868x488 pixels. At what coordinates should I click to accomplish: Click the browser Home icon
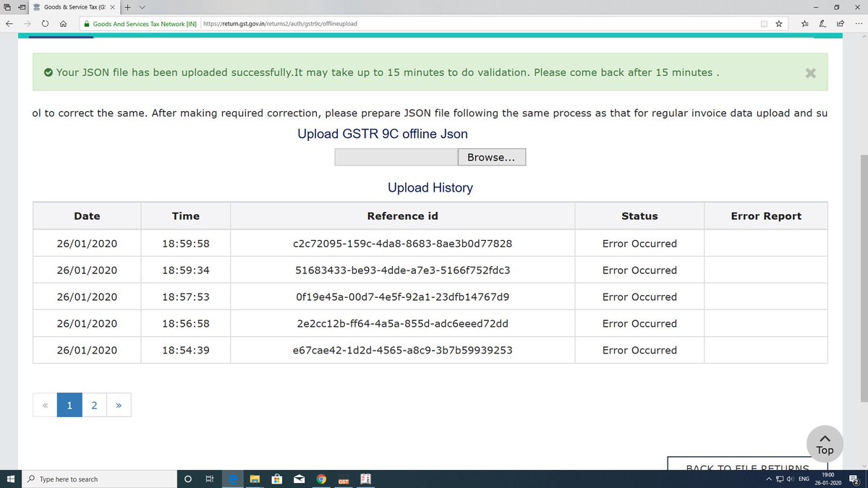pyautogui.click(x=64, y=23)
